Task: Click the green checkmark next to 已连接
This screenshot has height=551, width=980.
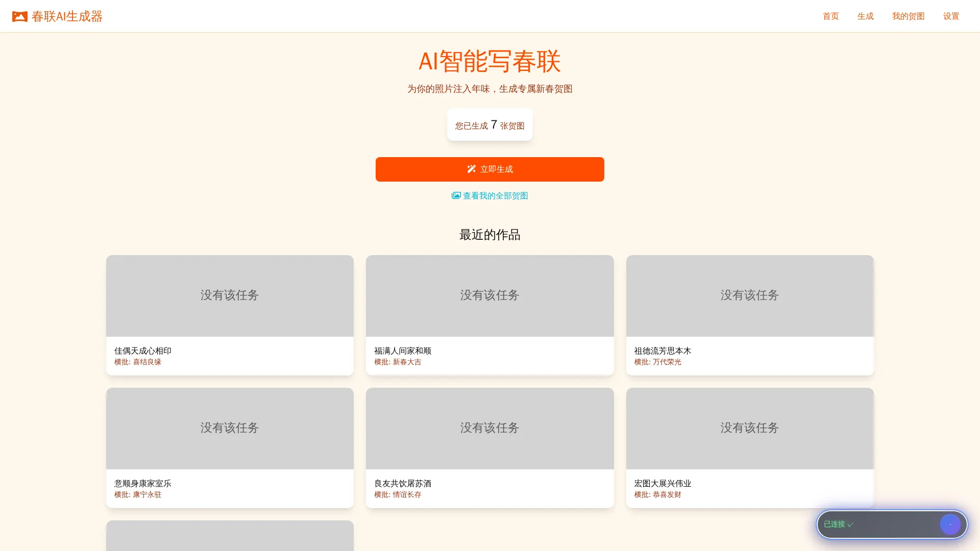Action: tap(850, 524)
